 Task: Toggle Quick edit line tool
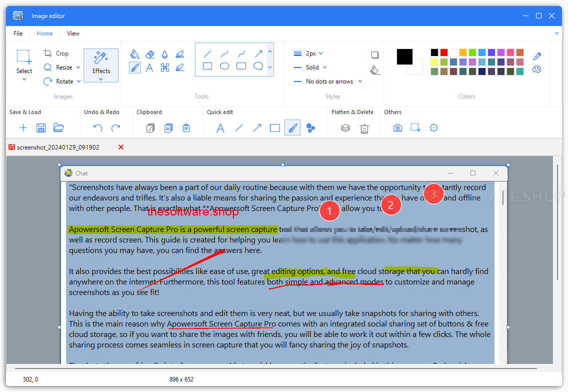tap(238, 128)
